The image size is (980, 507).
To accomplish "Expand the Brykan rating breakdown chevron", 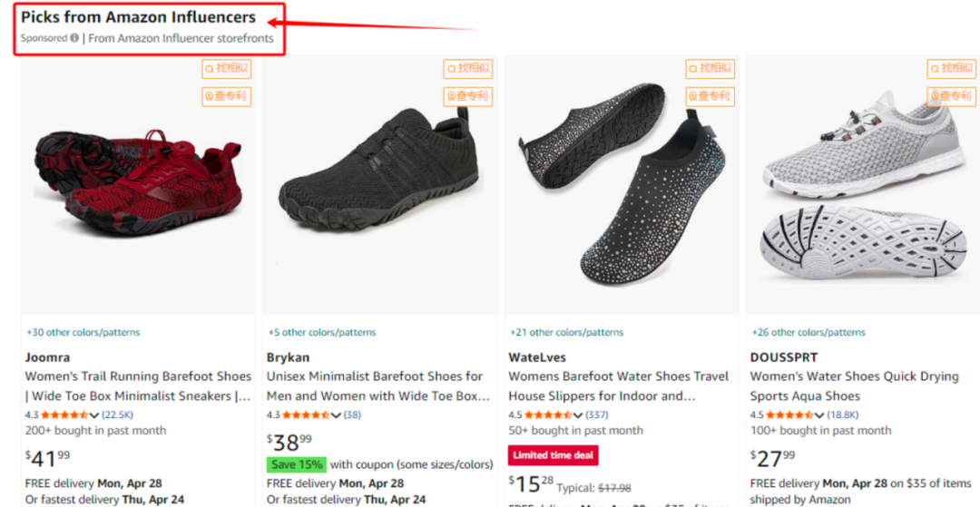I will pyautogui.click(x=337, y=415).
